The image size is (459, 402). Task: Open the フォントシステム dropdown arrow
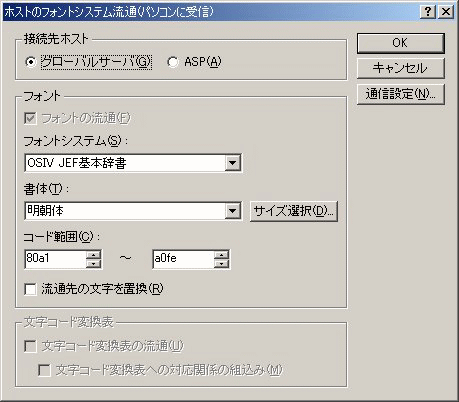coord(233,163)
